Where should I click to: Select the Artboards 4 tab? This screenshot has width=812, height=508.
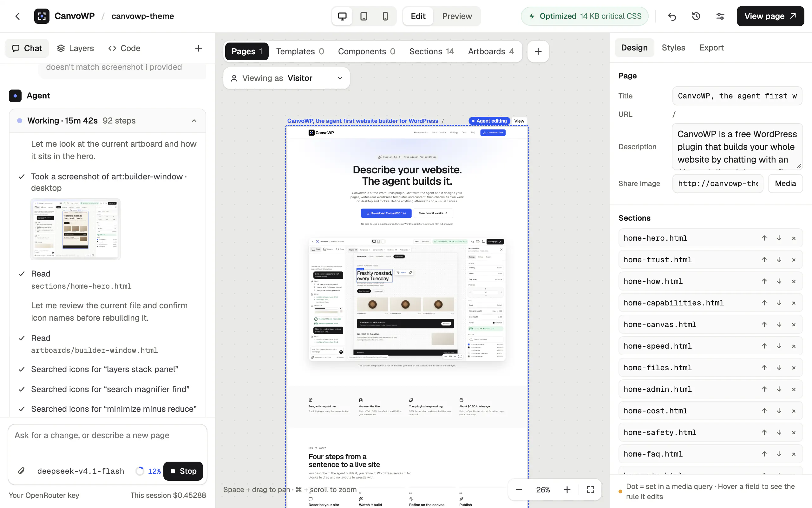(x=491, y=51)
